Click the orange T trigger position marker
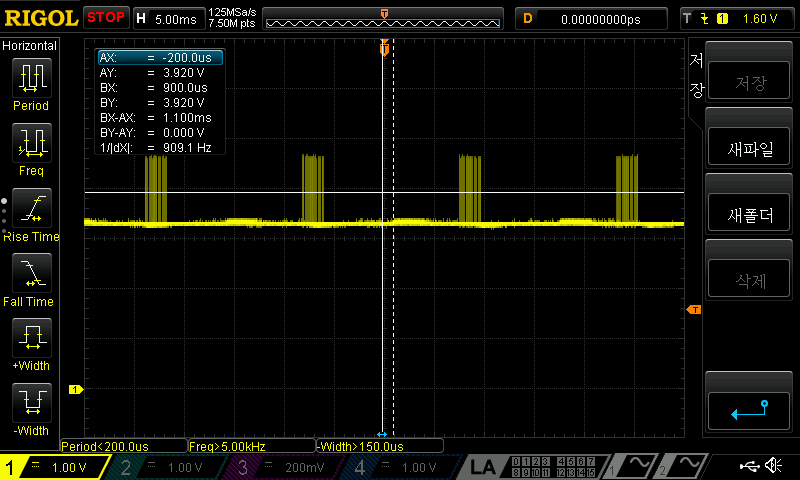800x480 pixels. [384, 48]
